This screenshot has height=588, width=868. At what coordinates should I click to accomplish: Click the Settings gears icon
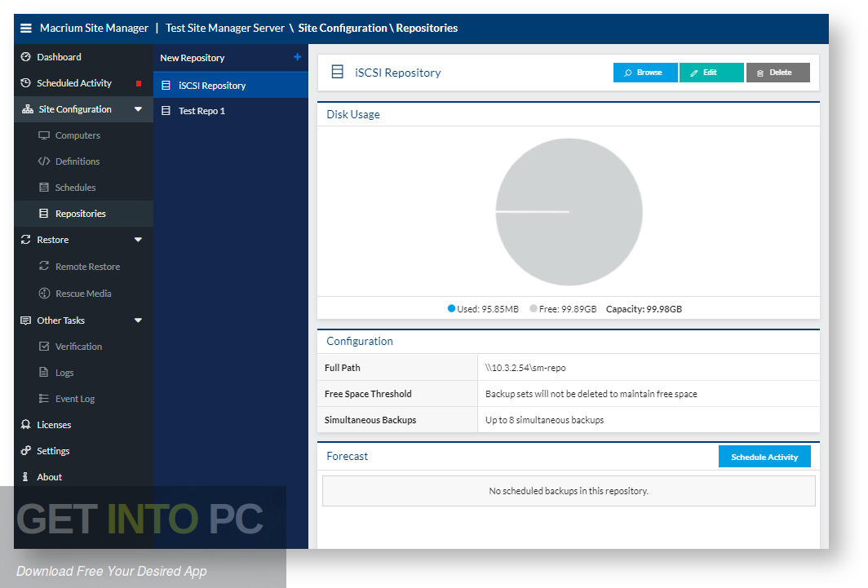(x=25, y=451)
